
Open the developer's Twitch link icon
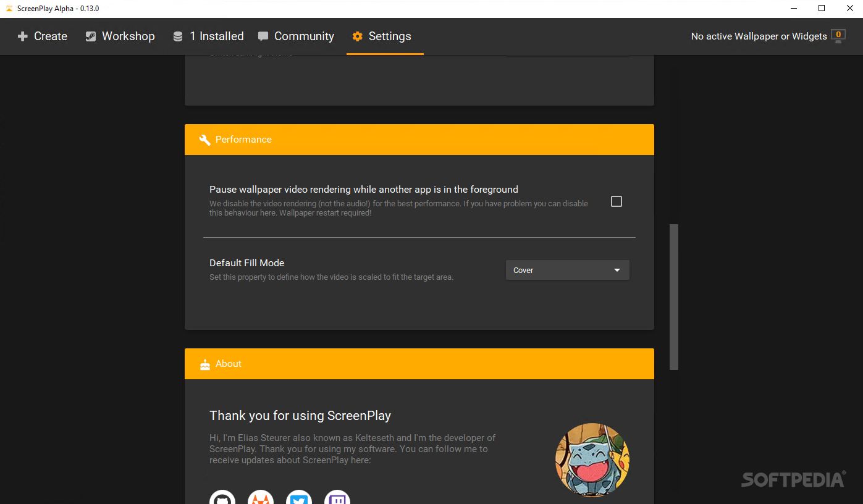(x=337, y=497)
